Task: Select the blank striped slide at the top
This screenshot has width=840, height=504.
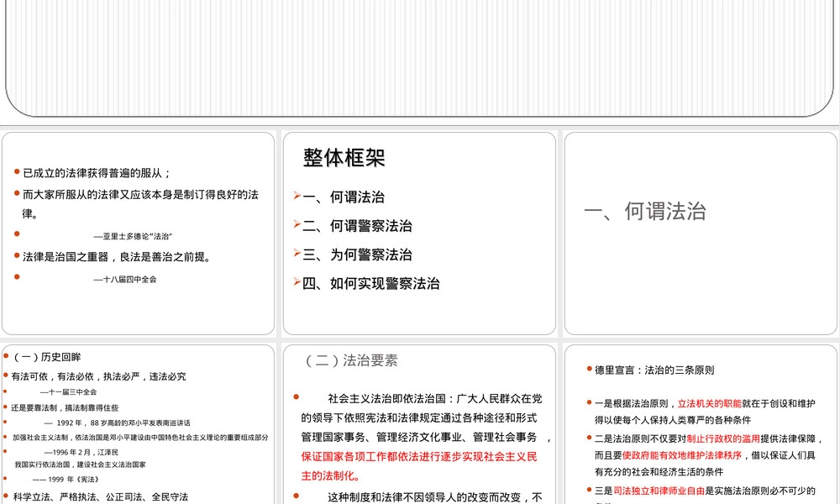Action: (x=420, y=58)
